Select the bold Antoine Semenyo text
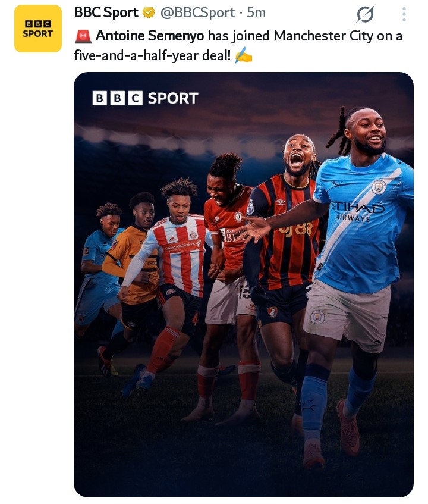The image size is (428, 504). click(x=150, y=36)
